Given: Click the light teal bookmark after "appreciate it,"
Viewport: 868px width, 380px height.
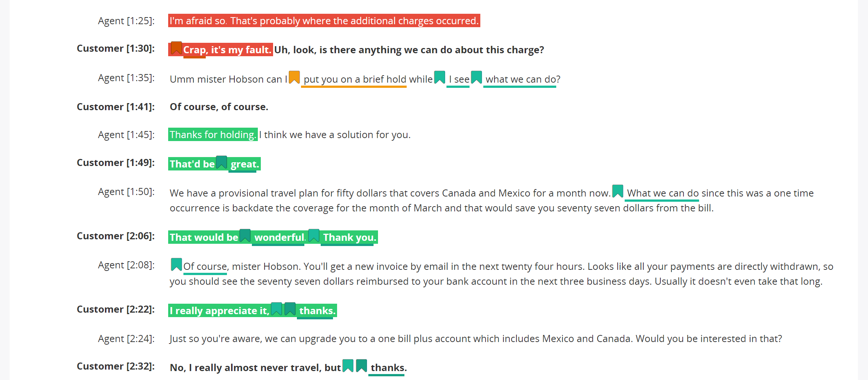Looking at the screenshot, I should click(x=276, y=309).
